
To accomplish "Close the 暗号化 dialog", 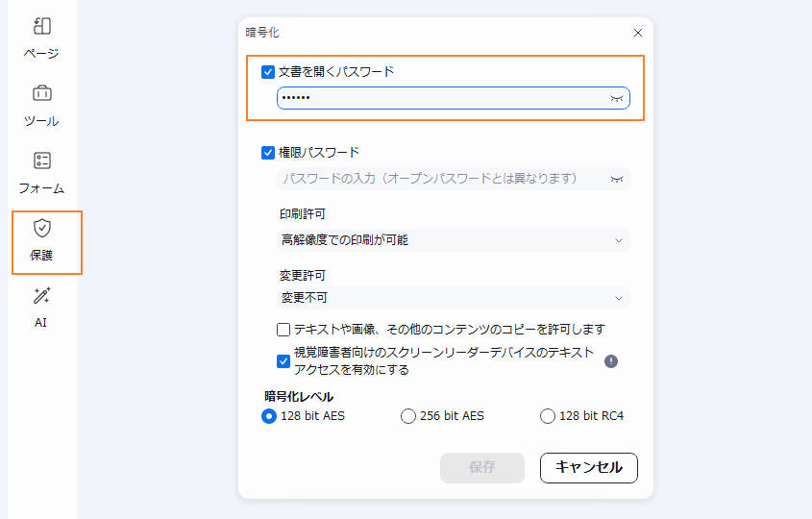I will click(638, 33).
